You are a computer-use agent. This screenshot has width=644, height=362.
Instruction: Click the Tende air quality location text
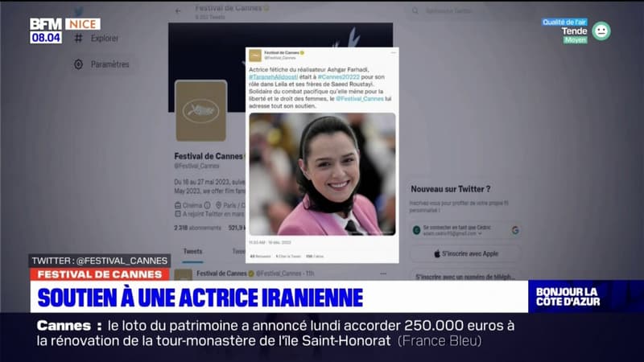(x=574, y=31)
